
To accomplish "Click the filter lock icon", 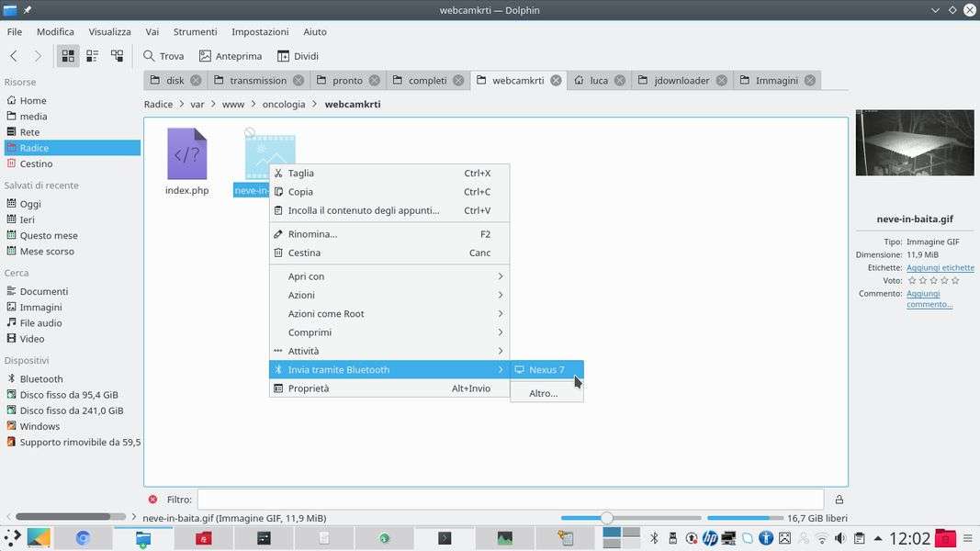I will tap(839, 500).
